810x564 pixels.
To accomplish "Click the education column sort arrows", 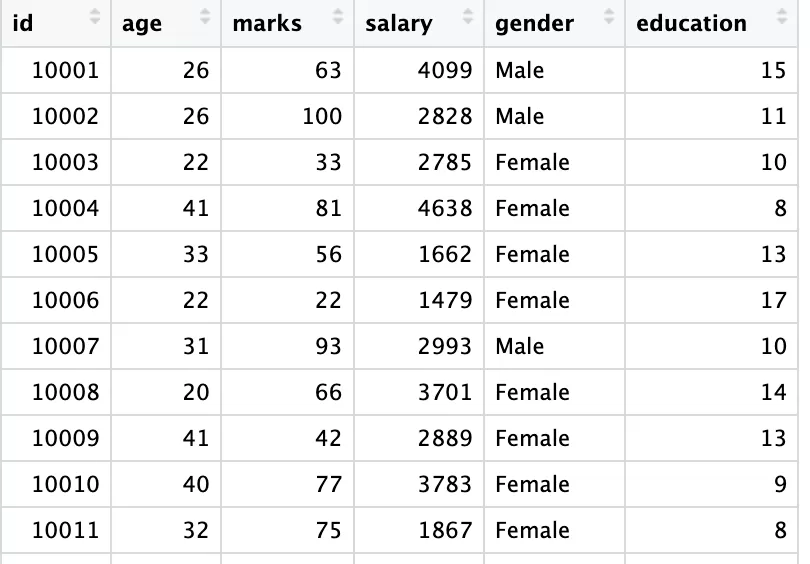I will [781, 17].
